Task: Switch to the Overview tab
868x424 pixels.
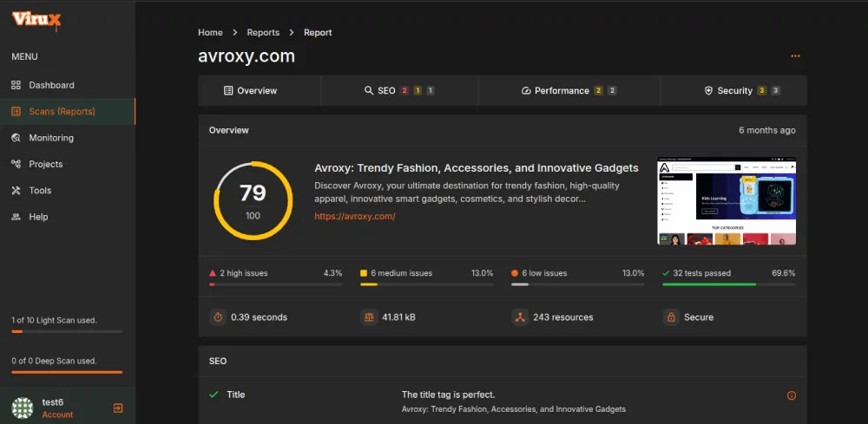Action: (x=259, y=91)
